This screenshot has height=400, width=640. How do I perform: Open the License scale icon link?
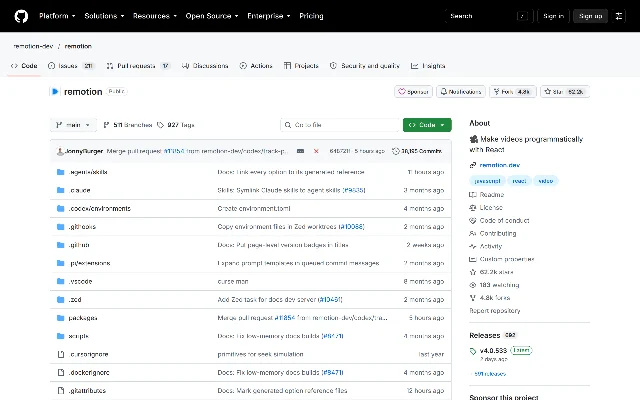click(x=473, y=208)
